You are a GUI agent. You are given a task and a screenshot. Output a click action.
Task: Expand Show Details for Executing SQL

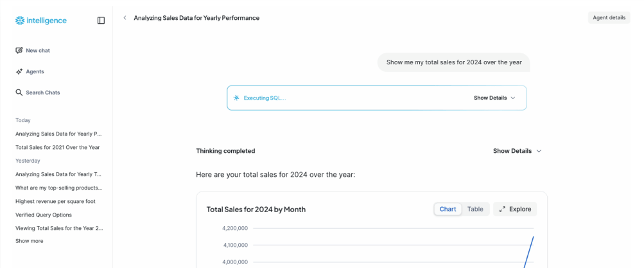[494, 98]
